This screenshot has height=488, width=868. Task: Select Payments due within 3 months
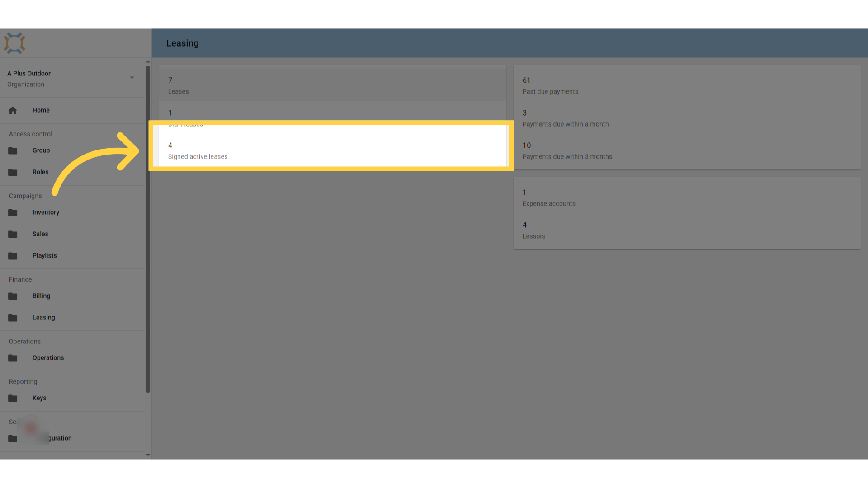pyautogui.click(x=687, y=151)
